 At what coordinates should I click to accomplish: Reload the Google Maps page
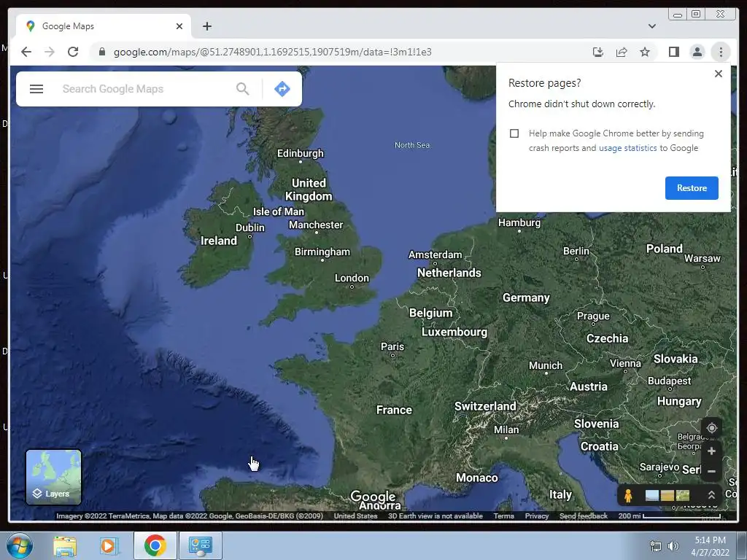[73, 52]
